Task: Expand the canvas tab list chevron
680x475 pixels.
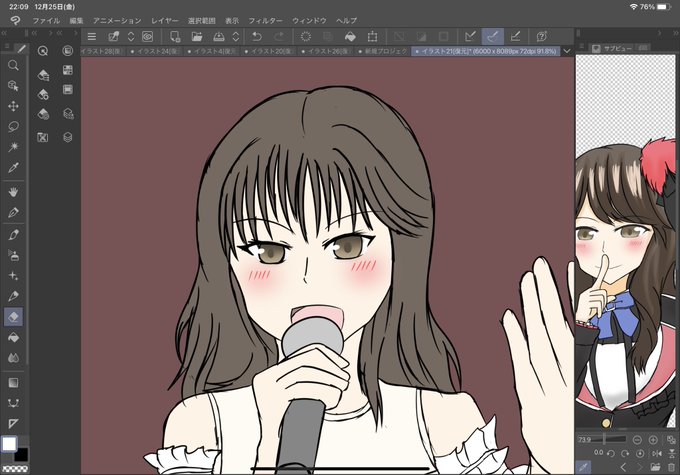Action: coord(567,51)
